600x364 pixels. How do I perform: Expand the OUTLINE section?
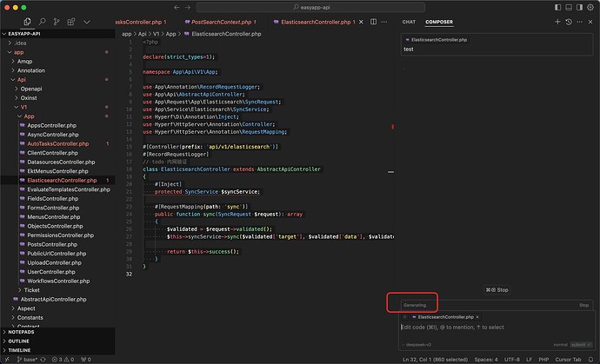[x=57, y=341]
